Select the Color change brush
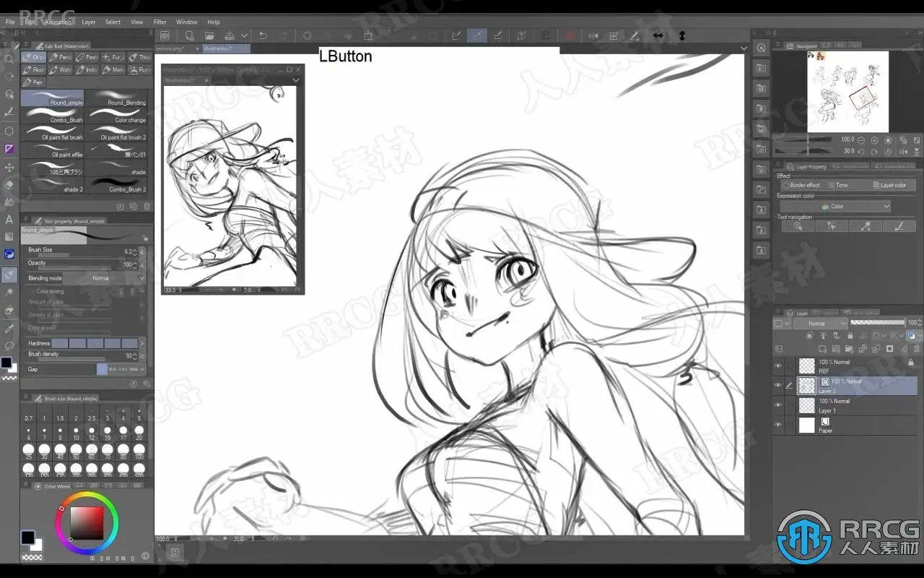The image size is (924, 578). point(117,116)
